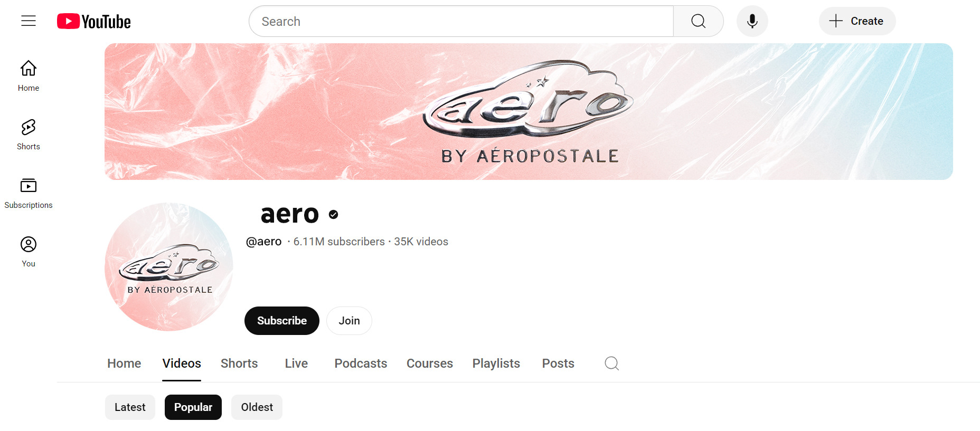The height and width of the screenshot is (431, 980).
Task: Open the Create menu
Action: click(857, 21)
